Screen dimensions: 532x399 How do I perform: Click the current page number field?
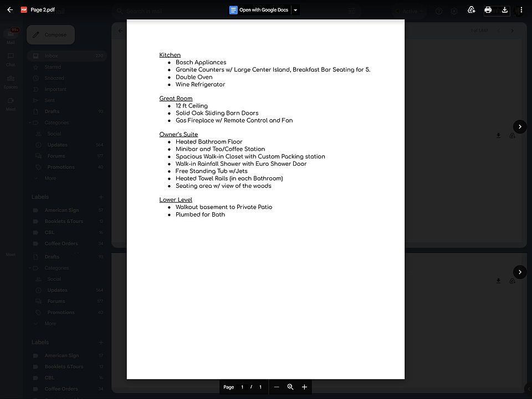[242, 387]
